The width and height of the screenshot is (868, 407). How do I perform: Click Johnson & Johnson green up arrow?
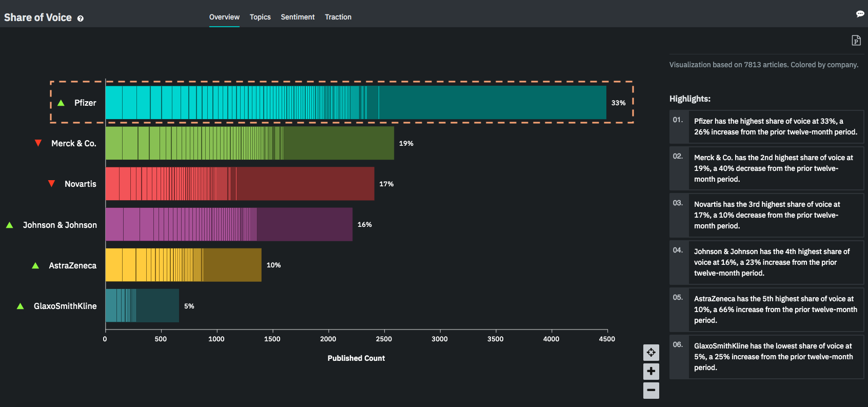[9, 225]
